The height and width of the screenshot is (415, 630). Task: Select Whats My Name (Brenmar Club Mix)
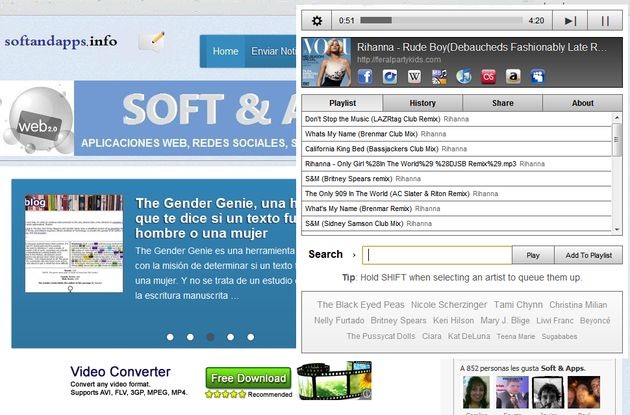point(456,134)
